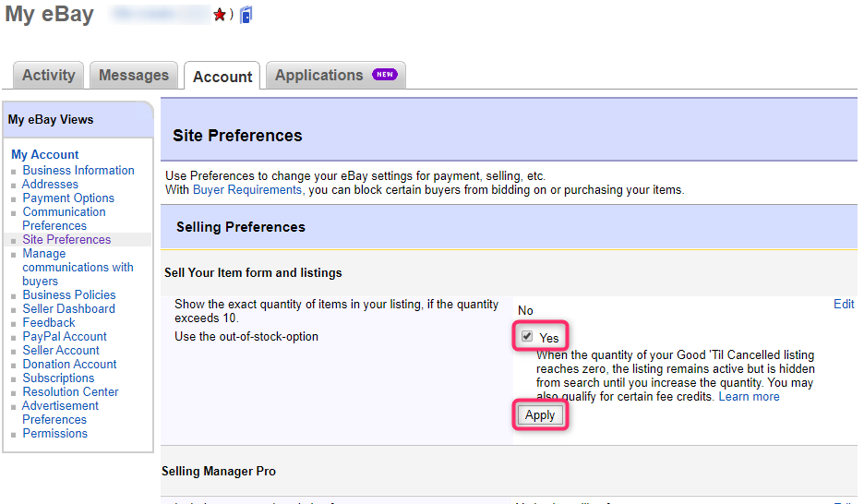The width and height of the screenshot is (864, 504).
Task: Click the red feedback star icon
Action: point(220,15)
